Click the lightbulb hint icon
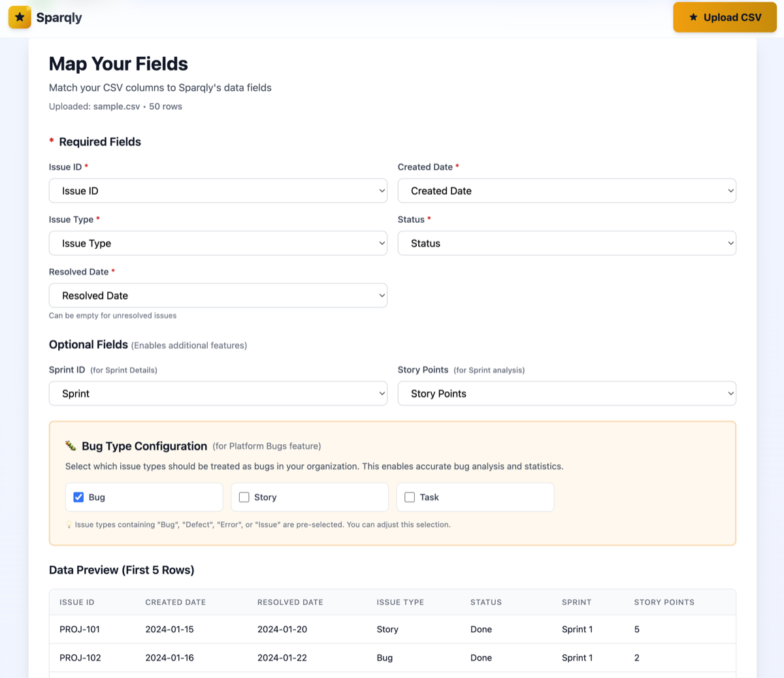The width and height of the screenshot is (784, 678). 69,525
